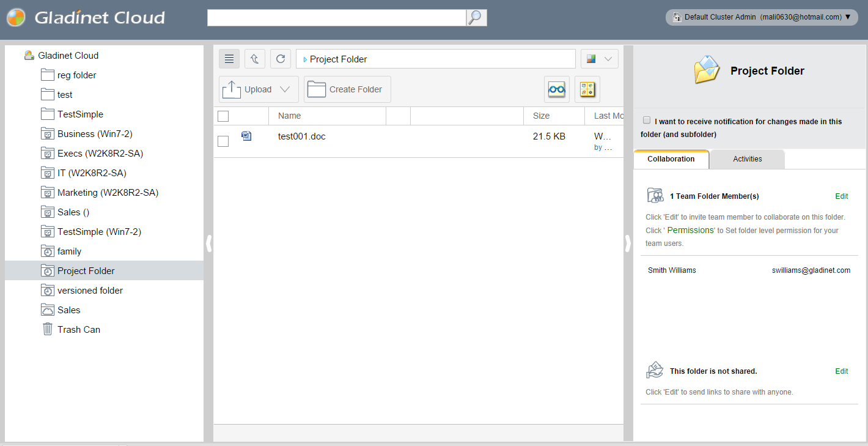Click the 21.5 KB size cell

click(x=549, y=136)
